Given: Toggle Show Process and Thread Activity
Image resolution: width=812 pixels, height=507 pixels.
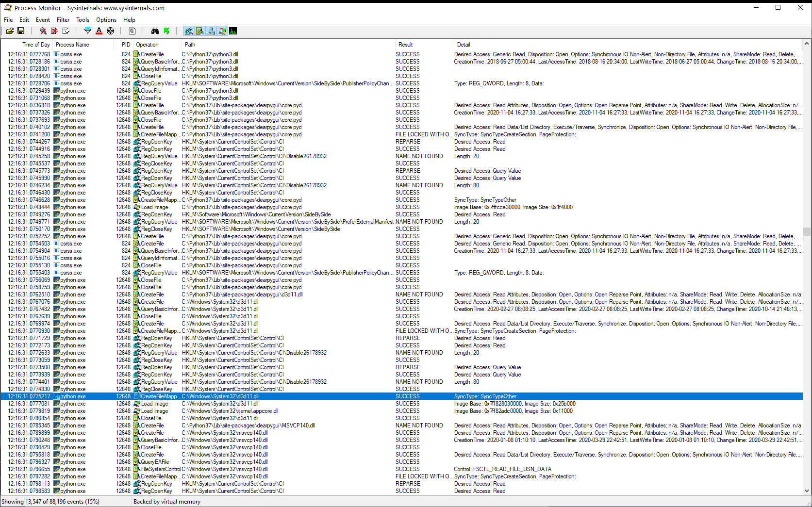Looking at the screenshot, I should 223,31.
